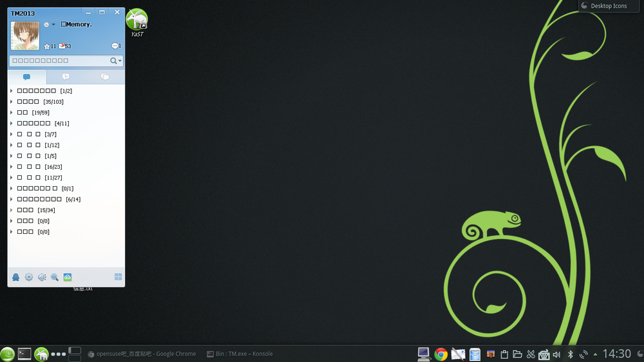Open the mailbox icon showing 53
The width and height of the screenshot is (644, 362).
(x=65, y=46)
